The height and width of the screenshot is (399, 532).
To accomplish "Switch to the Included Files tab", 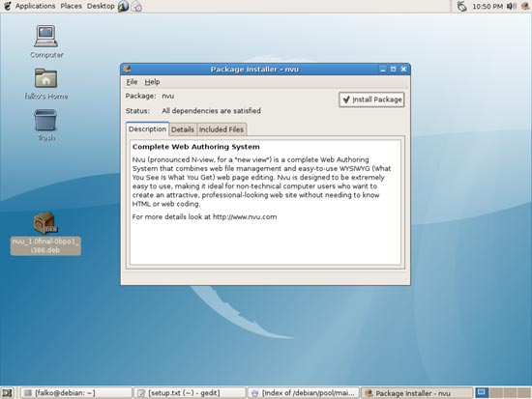I will coord(222,129).
